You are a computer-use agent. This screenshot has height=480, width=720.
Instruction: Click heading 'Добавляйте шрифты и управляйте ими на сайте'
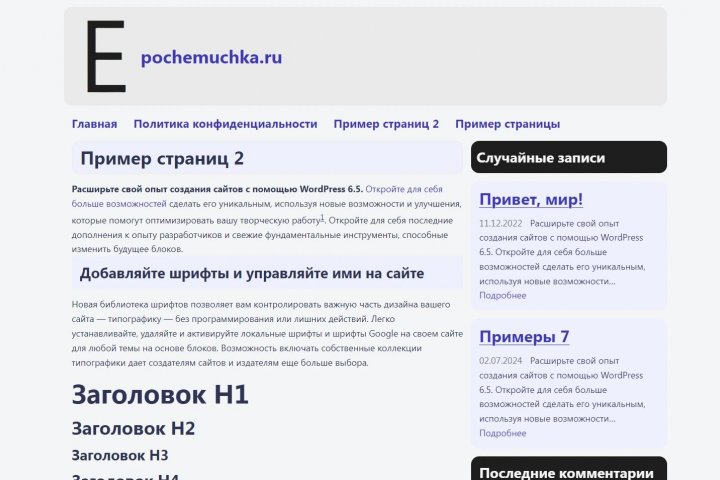(x=252, y=273)
